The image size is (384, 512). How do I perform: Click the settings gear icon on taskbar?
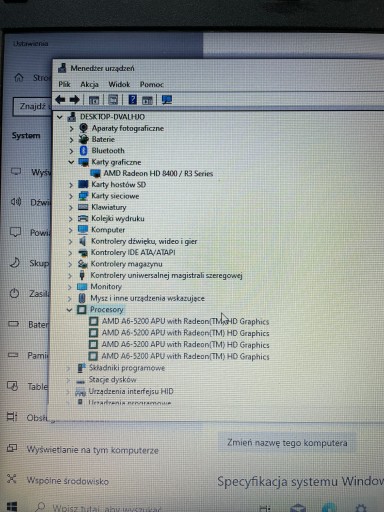[x=360, y=508]
